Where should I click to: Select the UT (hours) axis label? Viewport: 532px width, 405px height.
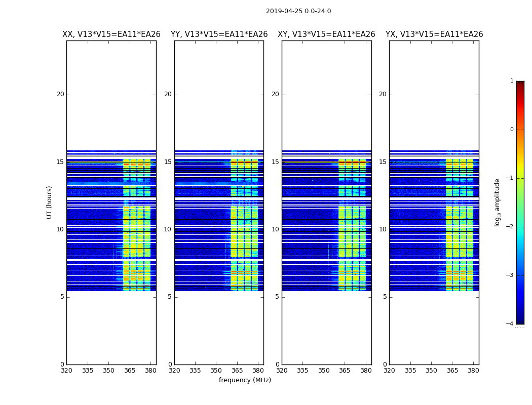point(49,202)
